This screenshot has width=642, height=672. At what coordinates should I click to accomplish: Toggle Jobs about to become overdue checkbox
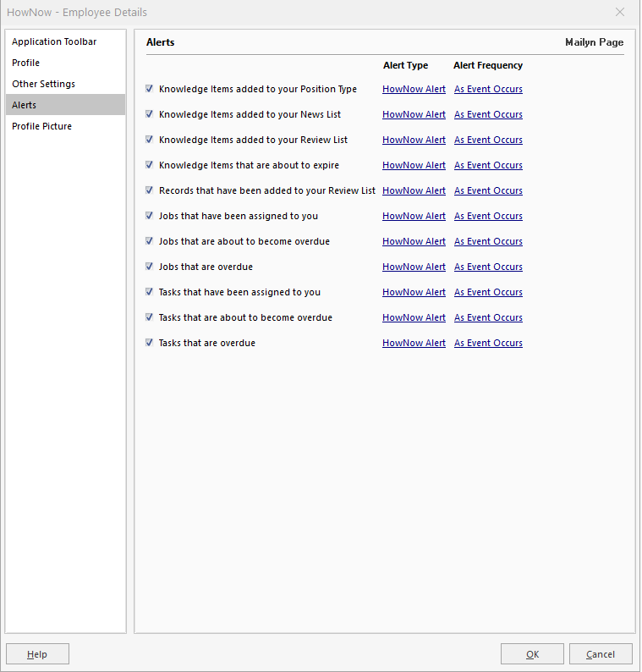click(149, 241)
